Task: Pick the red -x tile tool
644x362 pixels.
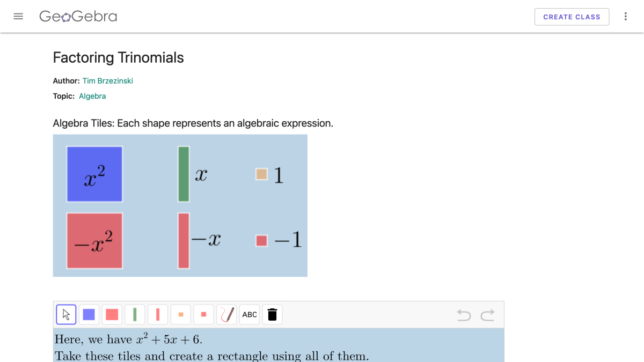Action: [158, 314]
